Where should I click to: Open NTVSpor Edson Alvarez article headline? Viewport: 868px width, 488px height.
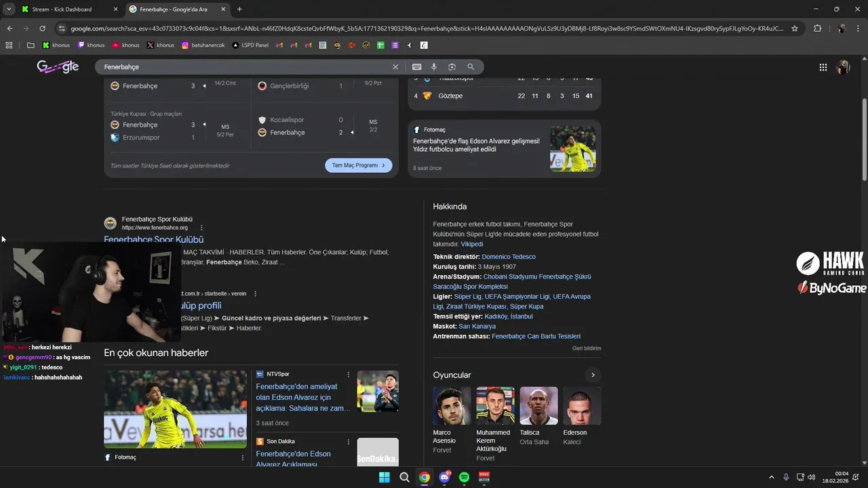tap(302, 397)
